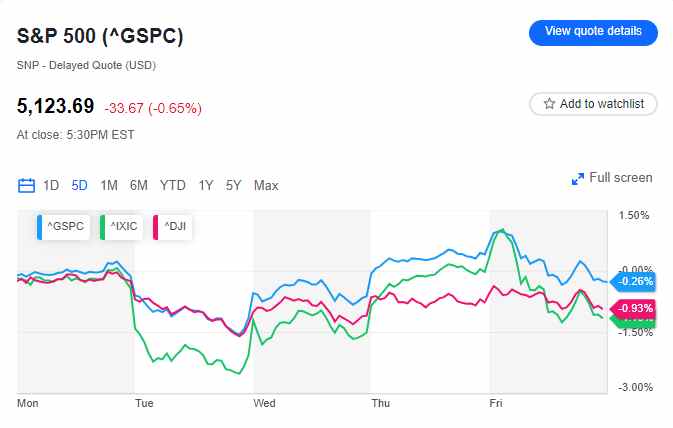The width and height of the screenshot is (673, 428).
Task: Select the 5Y time range
Action: [233, 185]
